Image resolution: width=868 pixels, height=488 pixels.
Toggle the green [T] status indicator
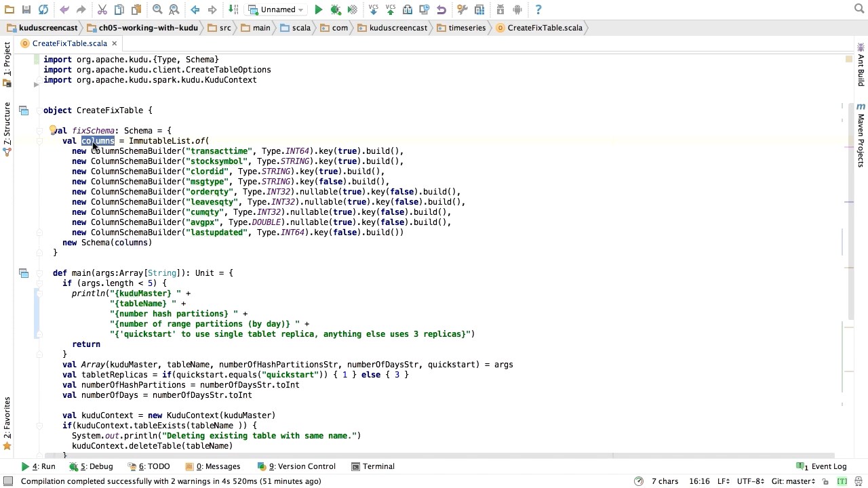click(842, 481)
